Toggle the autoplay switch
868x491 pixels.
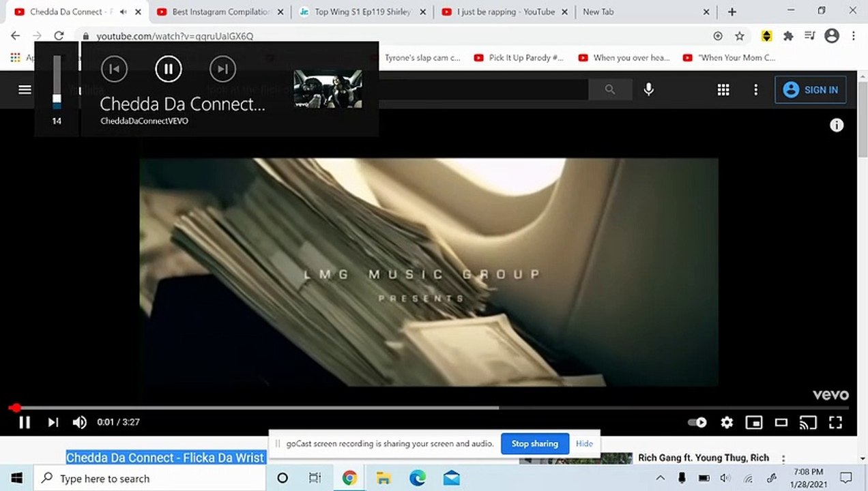[697, 423]
